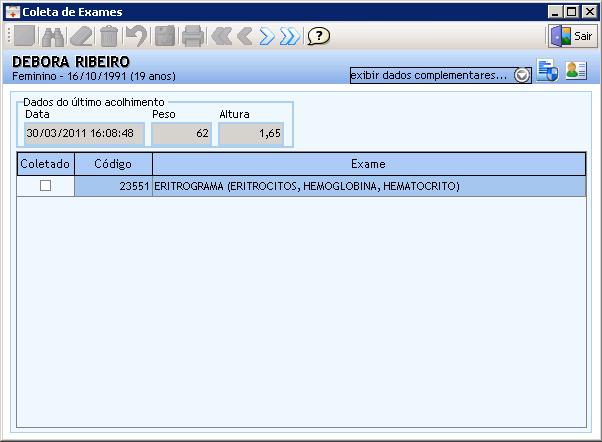Click the Altura field showing 1,65
602x442 pixels.
pos(251,134)
